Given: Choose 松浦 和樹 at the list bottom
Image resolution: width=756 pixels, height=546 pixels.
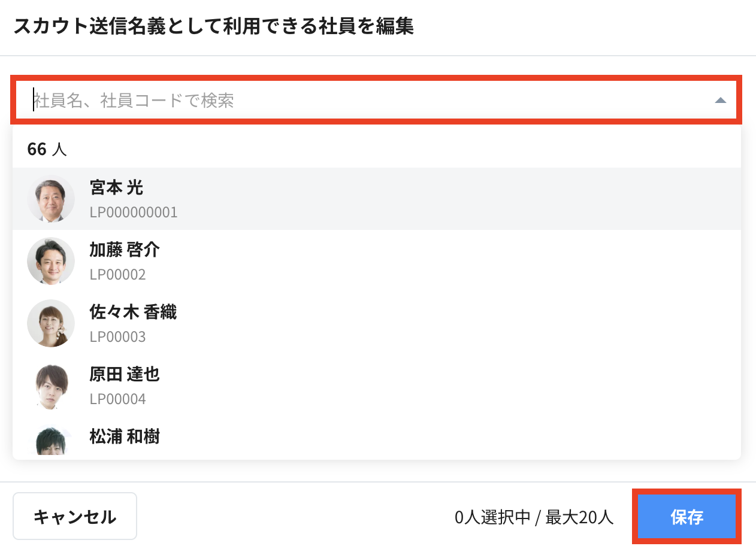Looking at the screenshot, I should point(376,438).
